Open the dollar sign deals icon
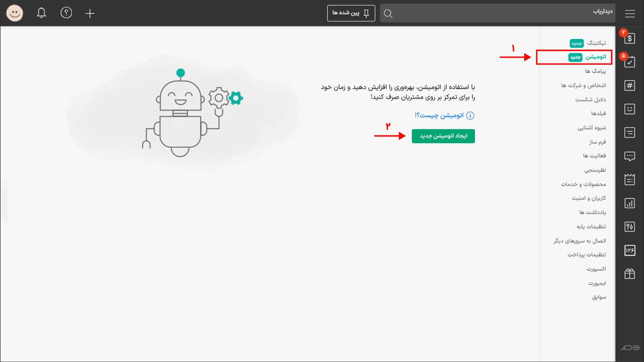 pos(629,38)
